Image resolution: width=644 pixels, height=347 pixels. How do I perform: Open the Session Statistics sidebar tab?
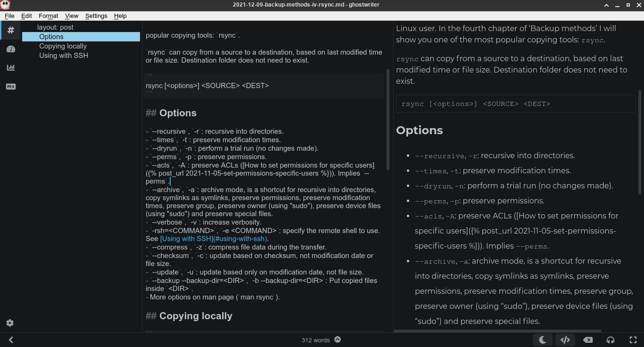click(x=11, y=49)
